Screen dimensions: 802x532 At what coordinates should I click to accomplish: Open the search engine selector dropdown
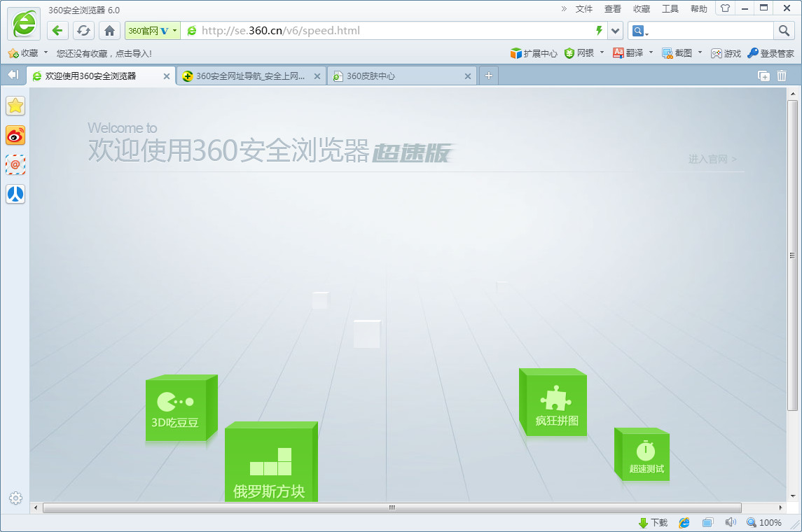pos(640,31)
